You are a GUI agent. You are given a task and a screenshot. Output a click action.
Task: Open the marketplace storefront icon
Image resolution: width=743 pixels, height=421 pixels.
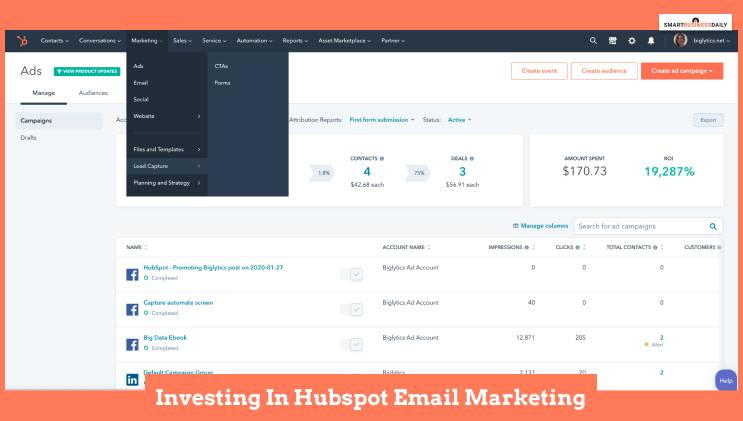click(x=612, y=41)
